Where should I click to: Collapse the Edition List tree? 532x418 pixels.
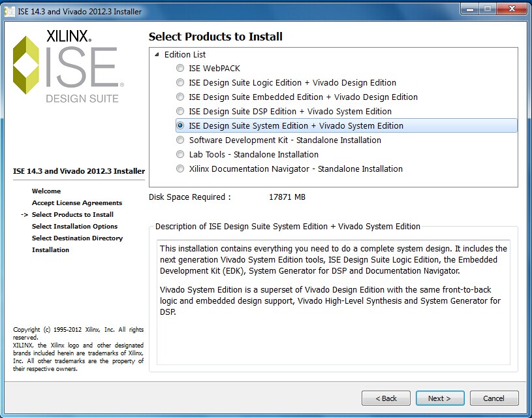[x=157, y=55]
